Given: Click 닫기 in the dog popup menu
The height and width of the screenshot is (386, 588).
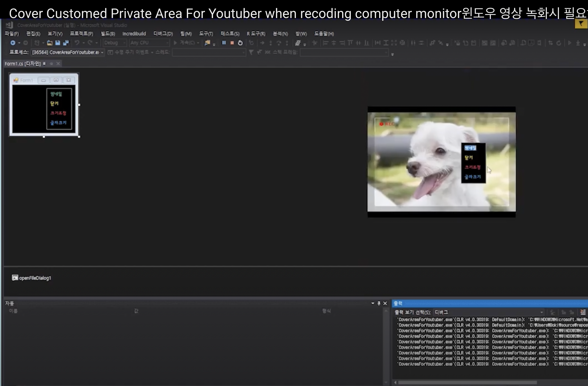Looking at the screenshot, I should (469, 157).
